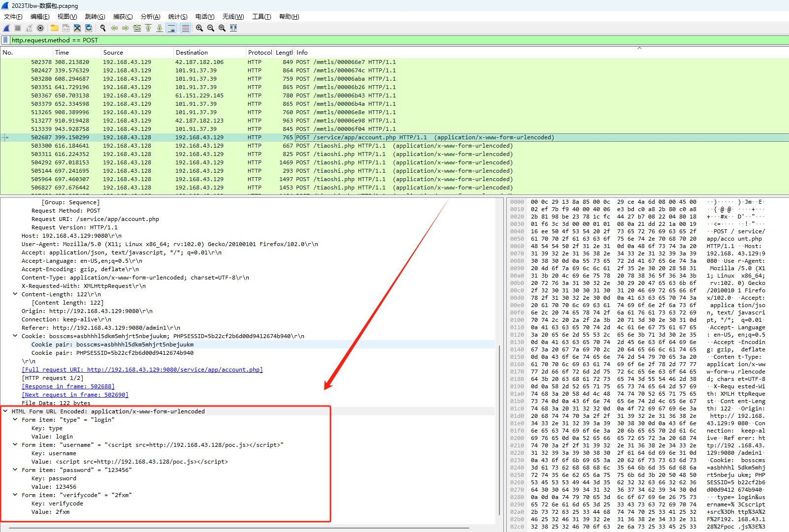The height and width of the screenshot is (532, 789).
Task: Restart the current capture
Action: pyautogui.click(x=29, y=28)
